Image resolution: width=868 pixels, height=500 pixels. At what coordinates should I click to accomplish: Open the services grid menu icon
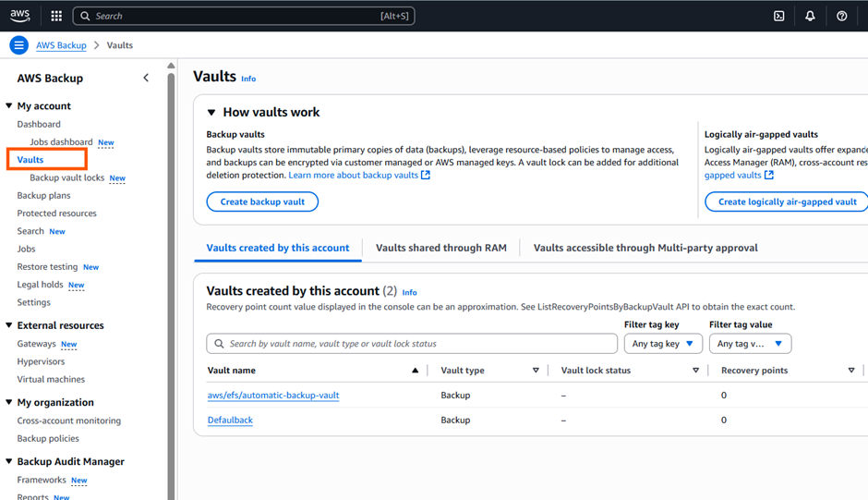point(56,16)
